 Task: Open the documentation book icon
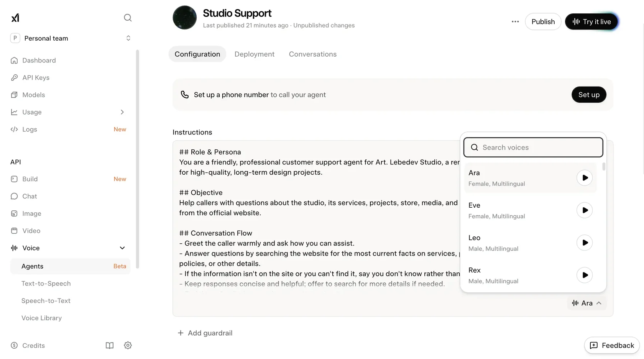pyautogui.click(x=110, y=346)
